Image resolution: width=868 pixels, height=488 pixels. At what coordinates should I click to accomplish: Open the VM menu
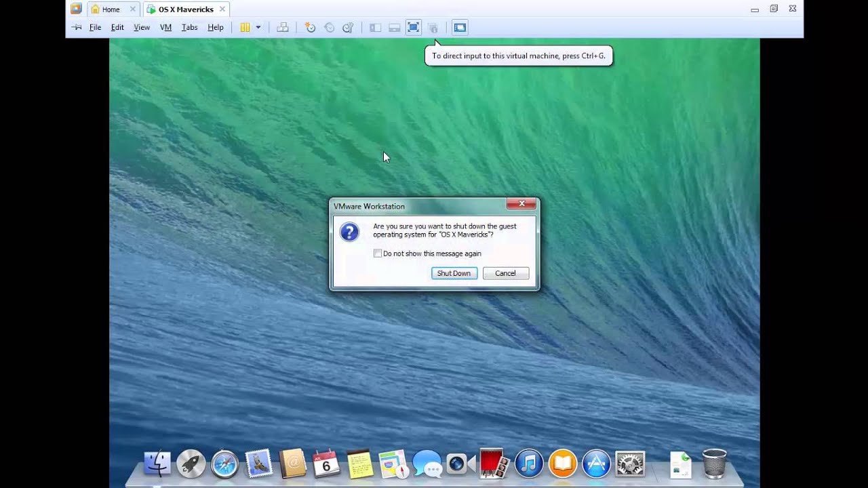pyautogui.click(x=165, y=28)
